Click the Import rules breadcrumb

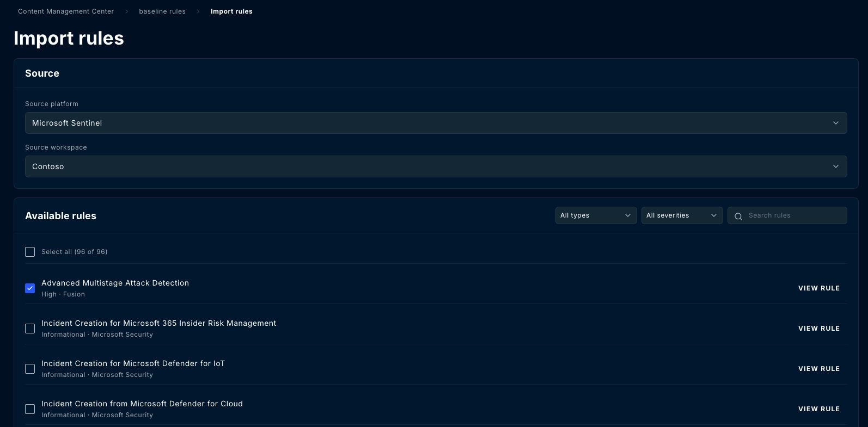pyautogui.click(x=231, y=11)
